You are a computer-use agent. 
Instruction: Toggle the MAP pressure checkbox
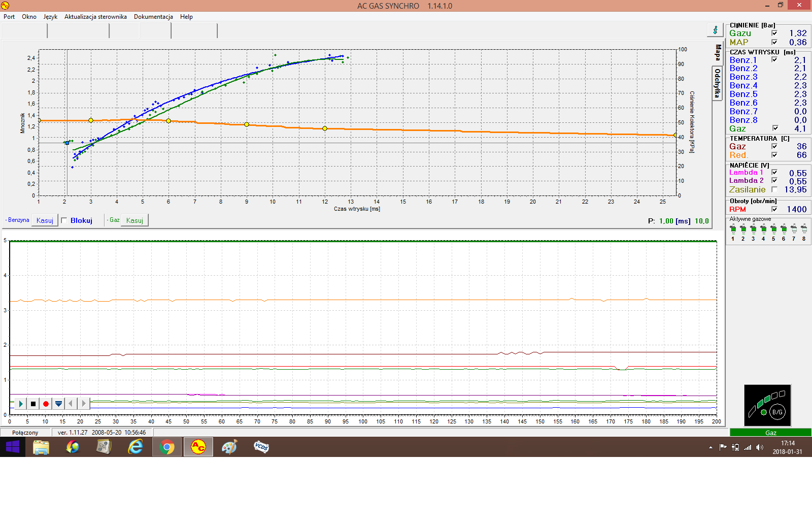tap(774, 42)
